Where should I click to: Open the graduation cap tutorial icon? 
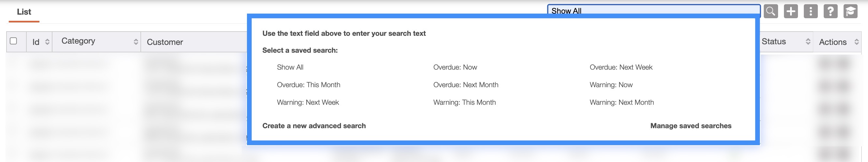850,11
